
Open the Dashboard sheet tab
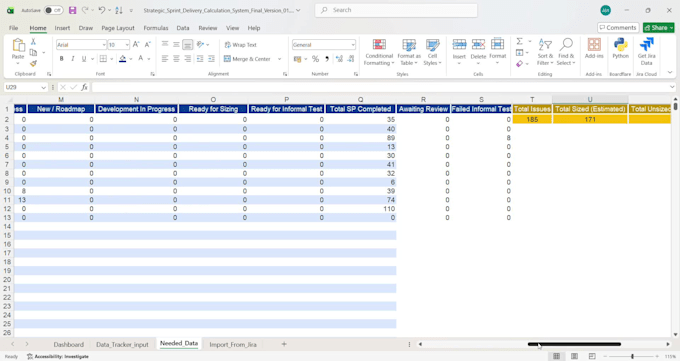(69, 344)
